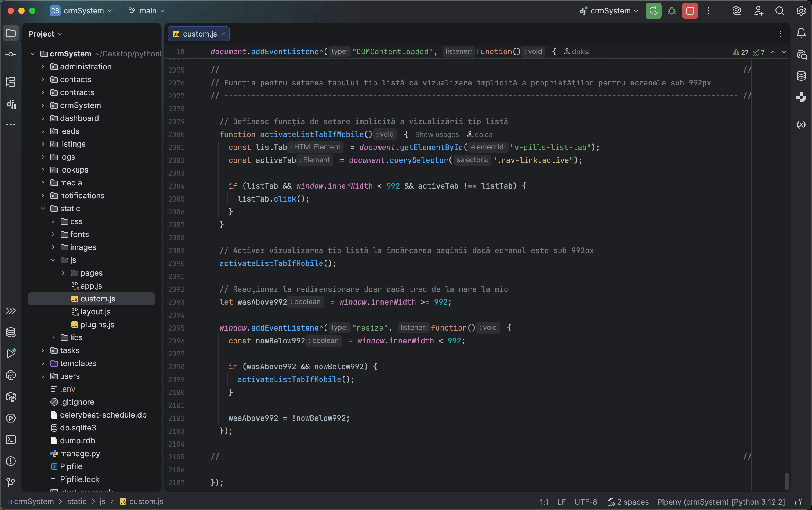
Task: Open the More Actions three-dot menu in the toolbar
Action: click(709, 11)
